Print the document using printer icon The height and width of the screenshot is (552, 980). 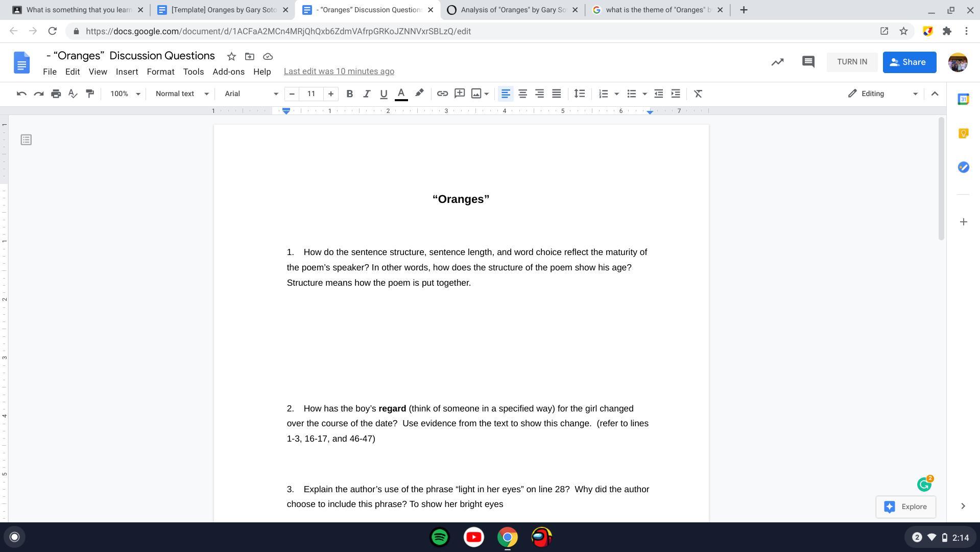point(56,94)
